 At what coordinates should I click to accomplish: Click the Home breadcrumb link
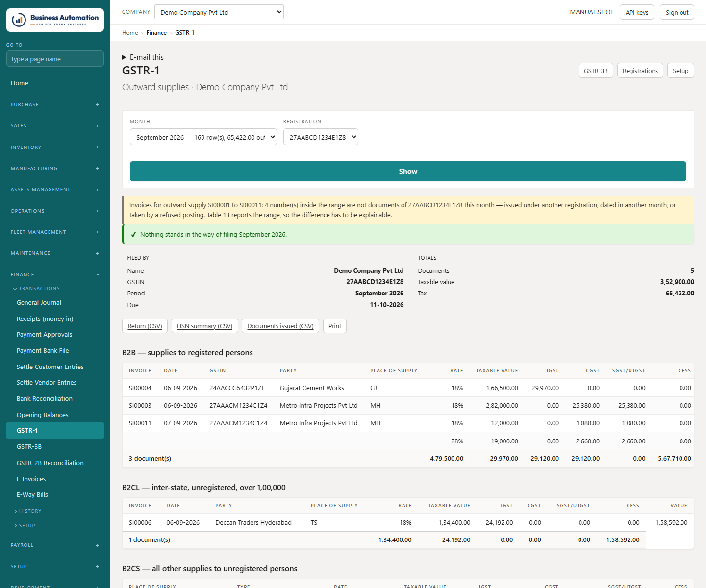(130, 33)
